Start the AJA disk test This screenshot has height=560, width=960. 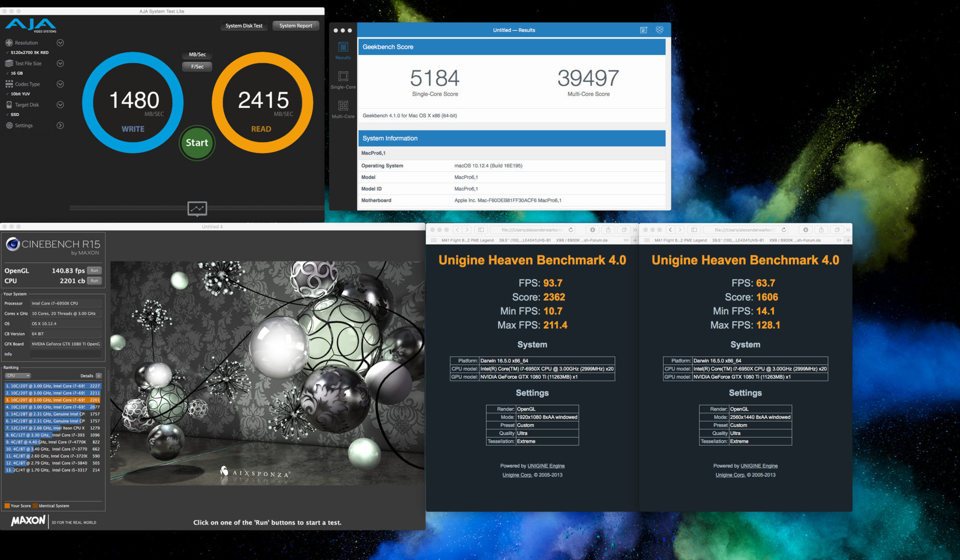pyautogui.click(x=197, y=143)
